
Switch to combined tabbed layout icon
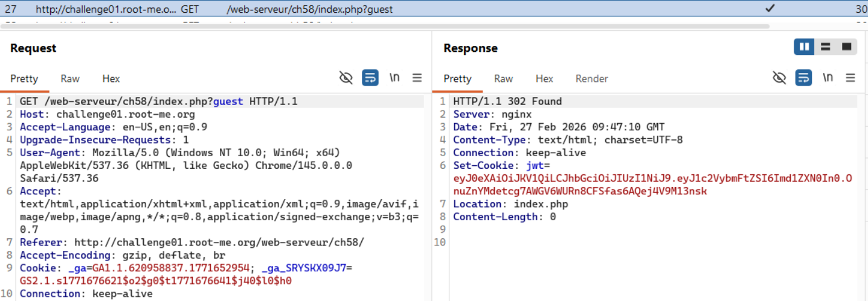[x=846, y=47]
